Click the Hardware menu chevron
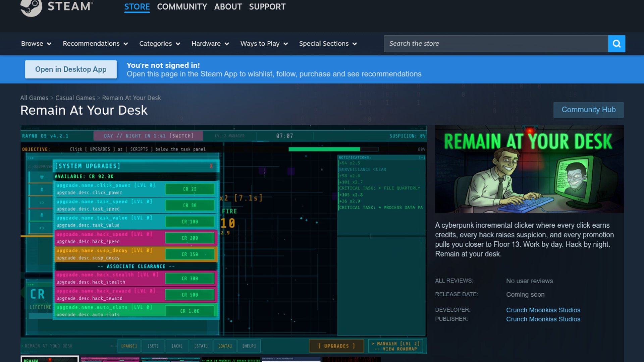This screenshot has height=362, width=644. [x=227, y=44]
